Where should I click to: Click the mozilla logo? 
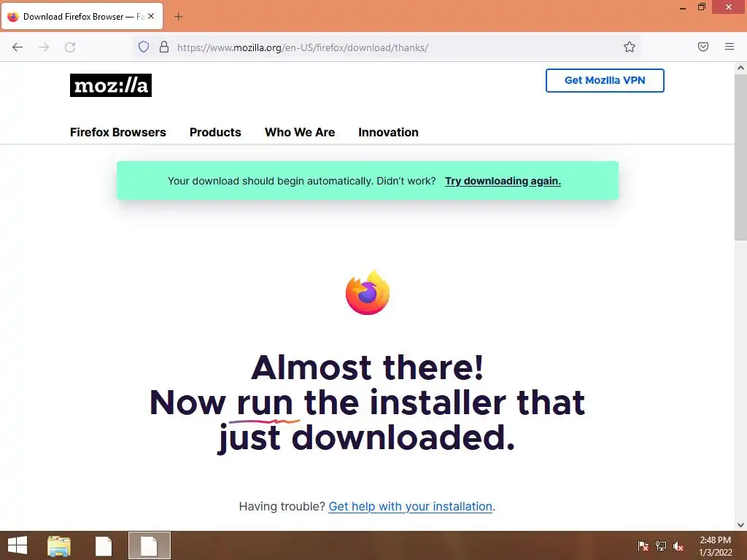pos(111,85)
